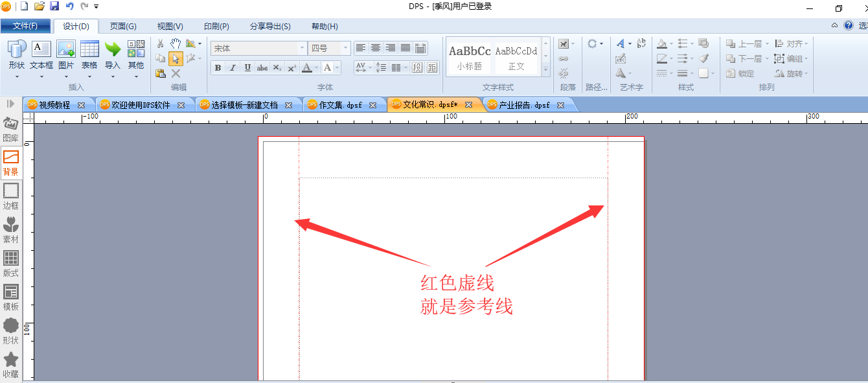Viewport: 868px width, 383px height.
Task: Expand the 四号 font size dropdown
Action: [346, 48]
